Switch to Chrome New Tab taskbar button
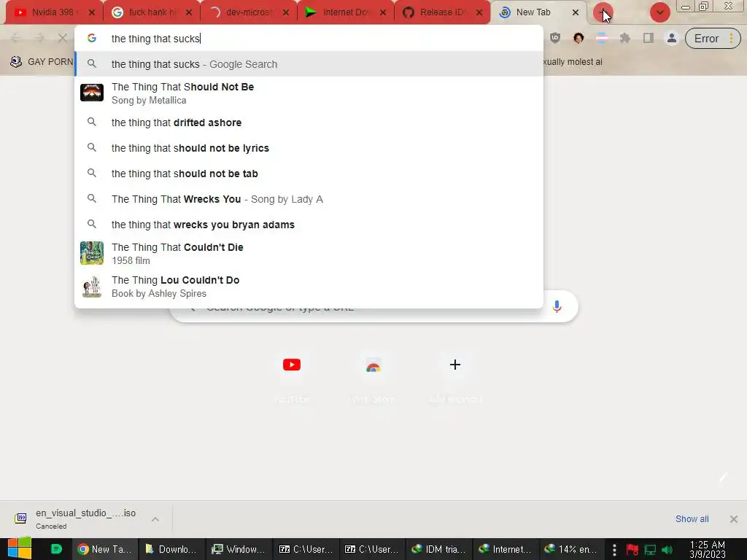747x560 pixels. coord(105,549)
